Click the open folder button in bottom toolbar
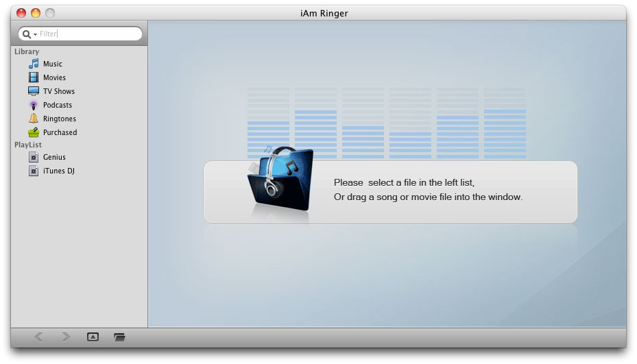 (x=119, y=337)
